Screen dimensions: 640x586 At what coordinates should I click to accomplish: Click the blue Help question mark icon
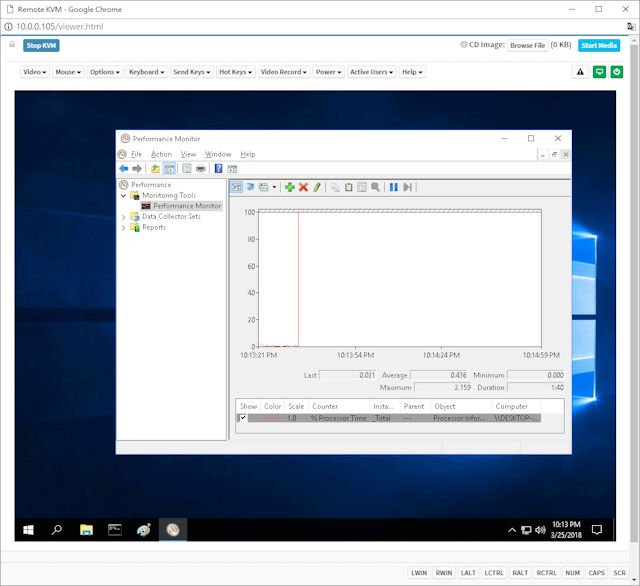(x=218, y=169)
